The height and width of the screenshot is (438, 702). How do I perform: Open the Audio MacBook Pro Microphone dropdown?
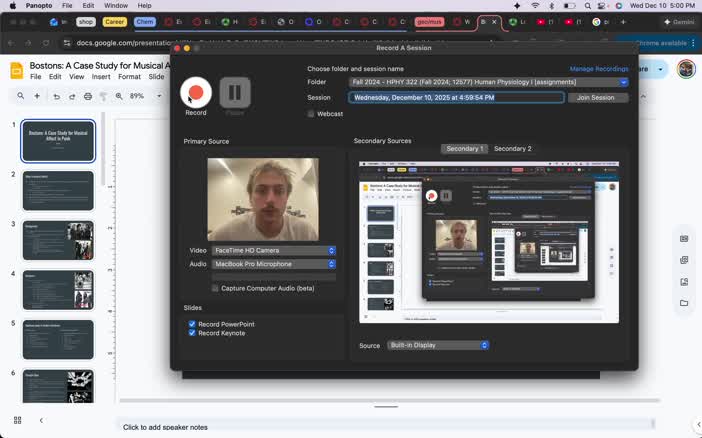coord(274,264)
